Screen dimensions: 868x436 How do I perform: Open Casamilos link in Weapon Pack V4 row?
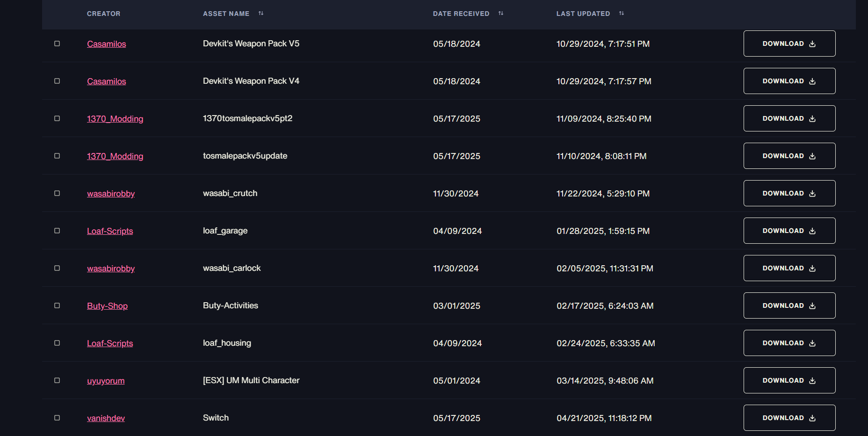point(107,81)
